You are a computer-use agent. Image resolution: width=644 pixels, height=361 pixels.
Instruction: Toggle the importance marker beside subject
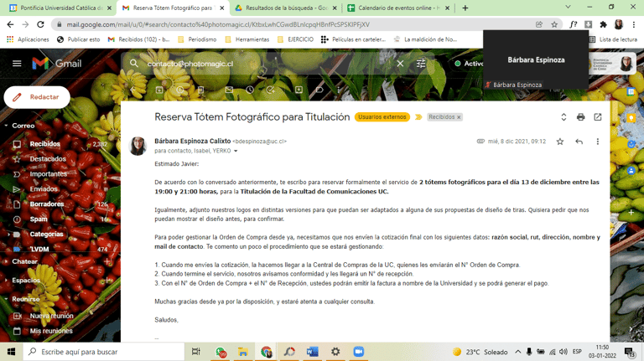(x=418, y=117)
